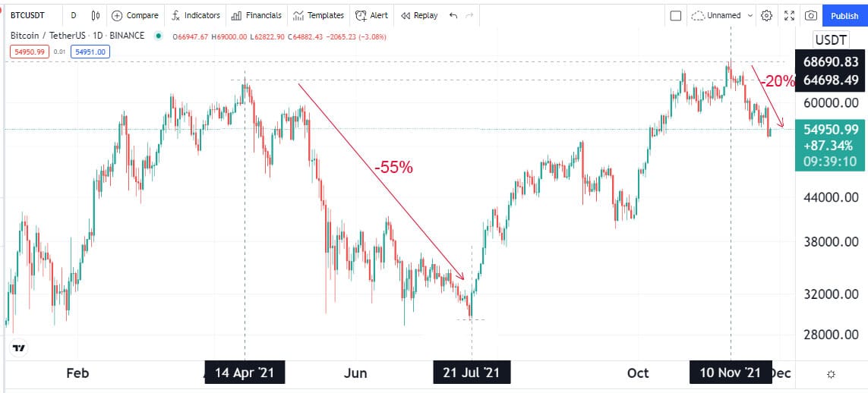Image resolution: width=868 pixels, height=393 pixels.
Task: Click the blue Publish button
Action: (x=844, y=15)
